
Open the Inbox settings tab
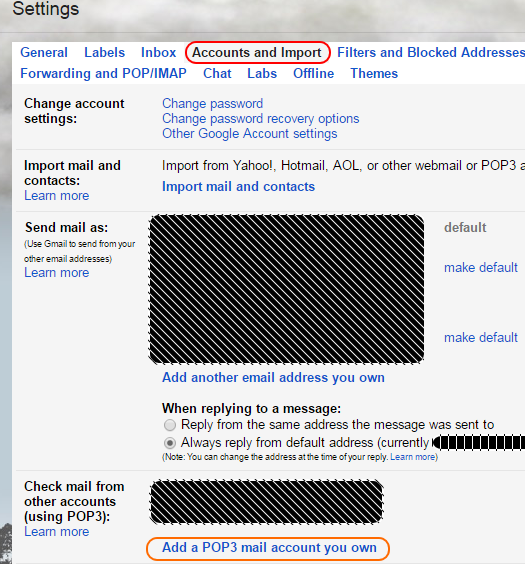point(159,53)
